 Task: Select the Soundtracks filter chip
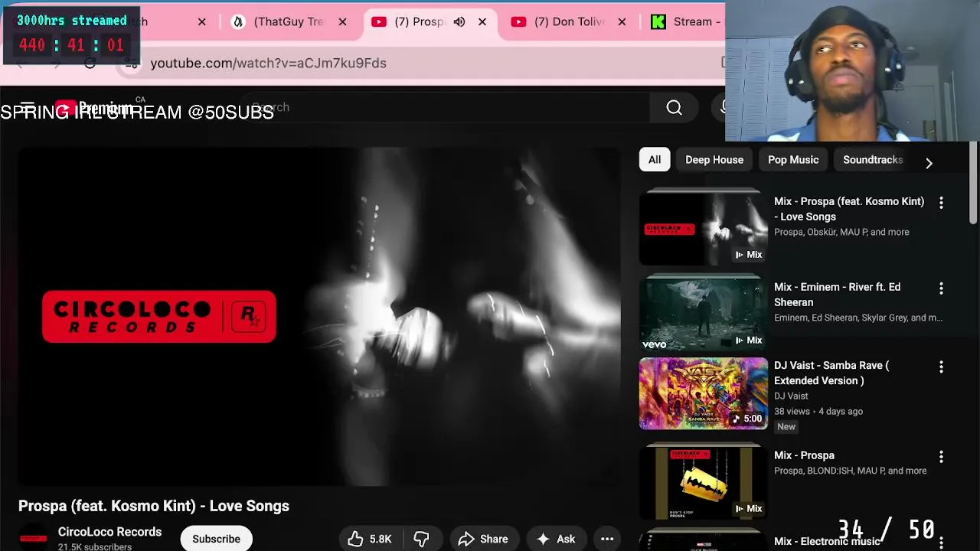(873, 160)
